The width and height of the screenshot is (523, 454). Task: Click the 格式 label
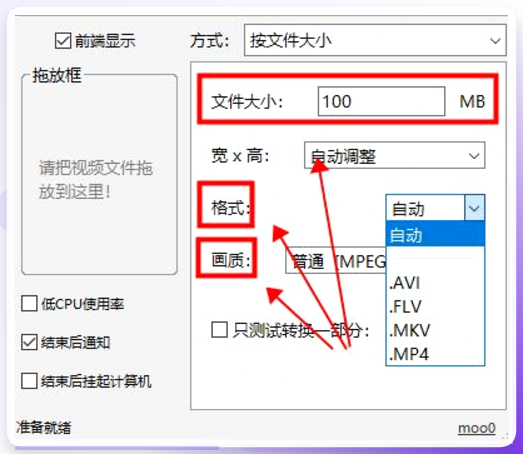tap(230, 208)
